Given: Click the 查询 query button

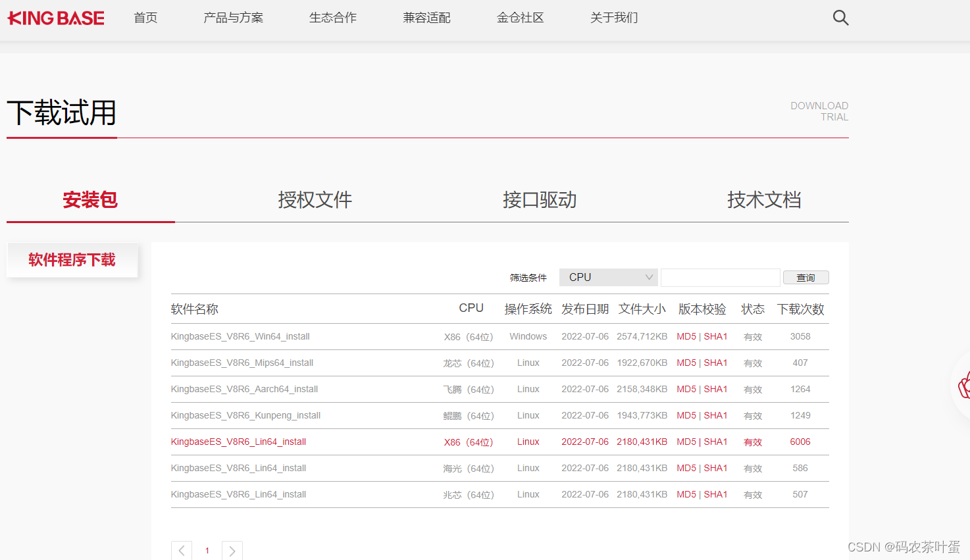Looking at the screenshot, I should pos(806,278).
